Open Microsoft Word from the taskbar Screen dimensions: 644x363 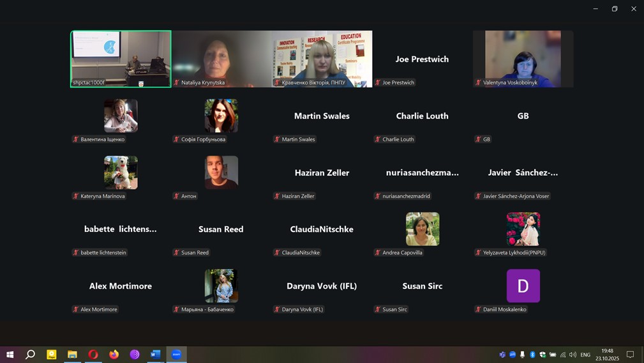[x=155, y=354]
